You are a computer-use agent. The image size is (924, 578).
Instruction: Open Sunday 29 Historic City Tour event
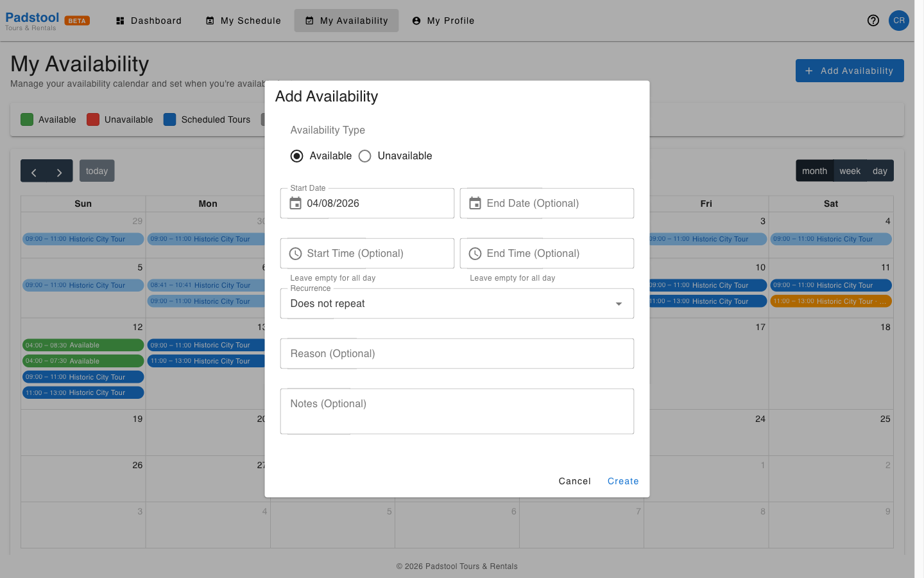83,239
